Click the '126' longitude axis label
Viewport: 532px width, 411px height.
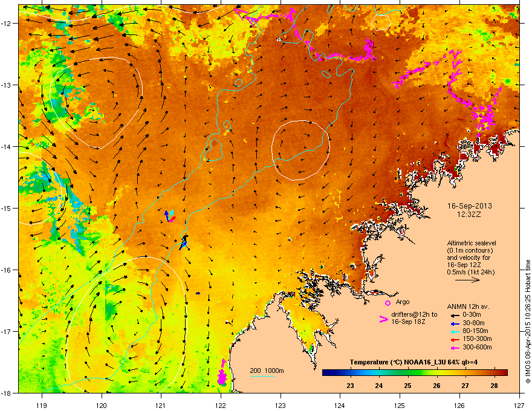pyautogui.click(x=459, y=405)
